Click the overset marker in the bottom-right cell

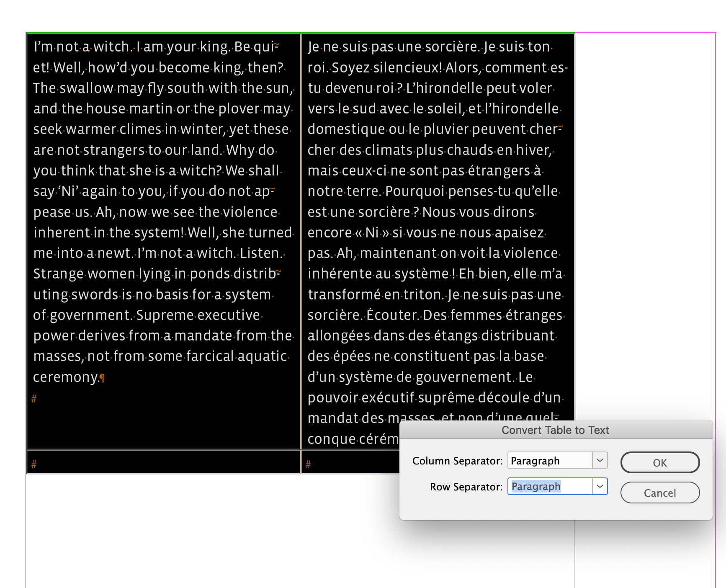(x=309, y=464)
